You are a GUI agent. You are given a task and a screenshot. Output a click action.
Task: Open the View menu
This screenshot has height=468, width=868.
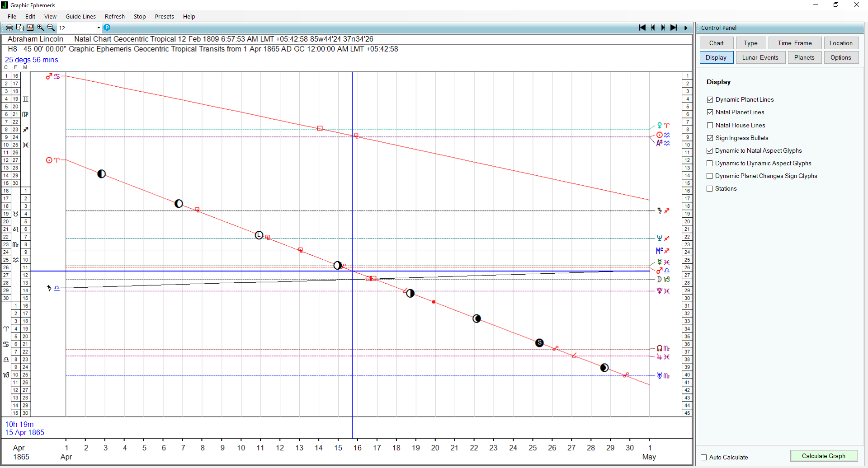50,16
